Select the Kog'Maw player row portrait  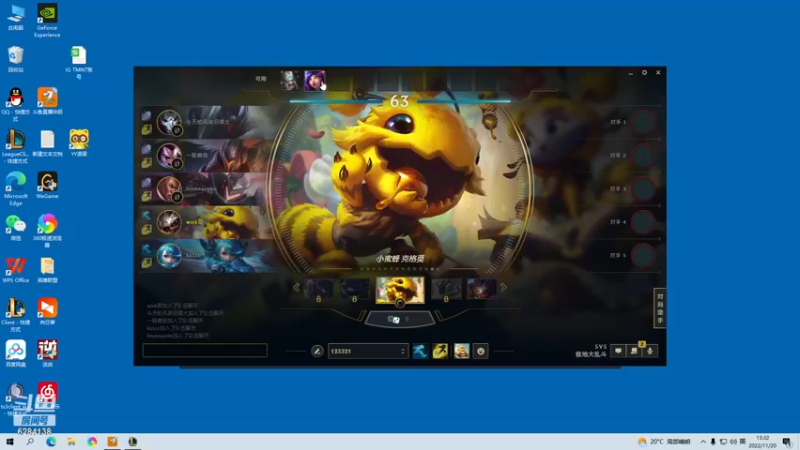click(x=169, y=222)
